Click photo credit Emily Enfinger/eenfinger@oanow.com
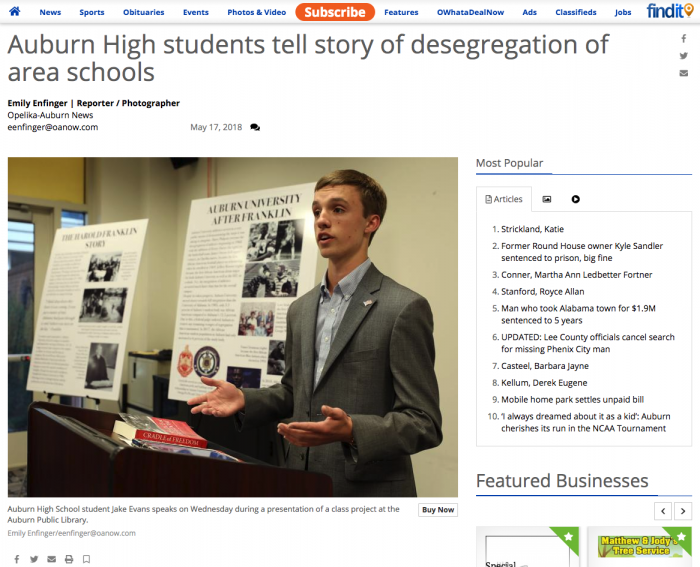The width and height of the screenshot is (700, 567). pos(71,533)
